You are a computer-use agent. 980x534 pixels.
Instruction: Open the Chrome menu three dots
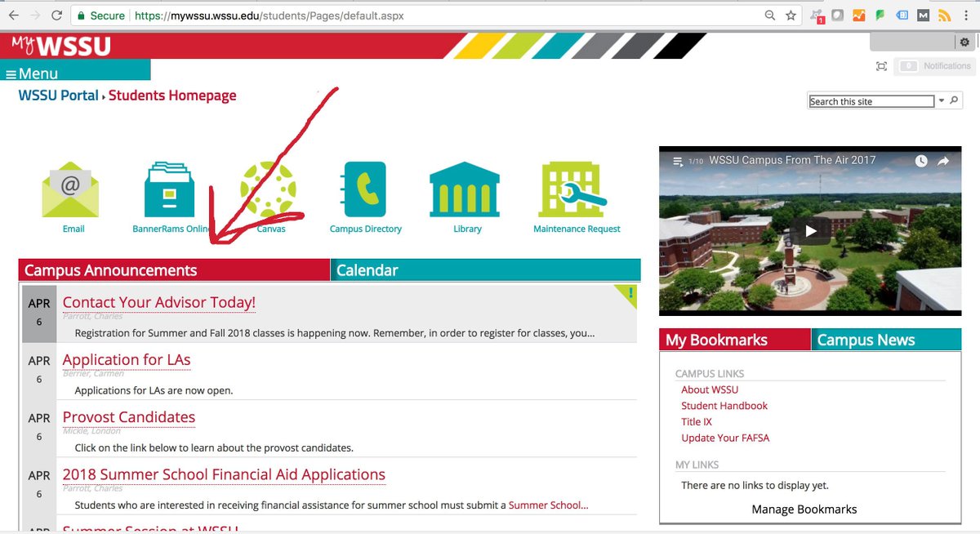(x=967, y=16)
